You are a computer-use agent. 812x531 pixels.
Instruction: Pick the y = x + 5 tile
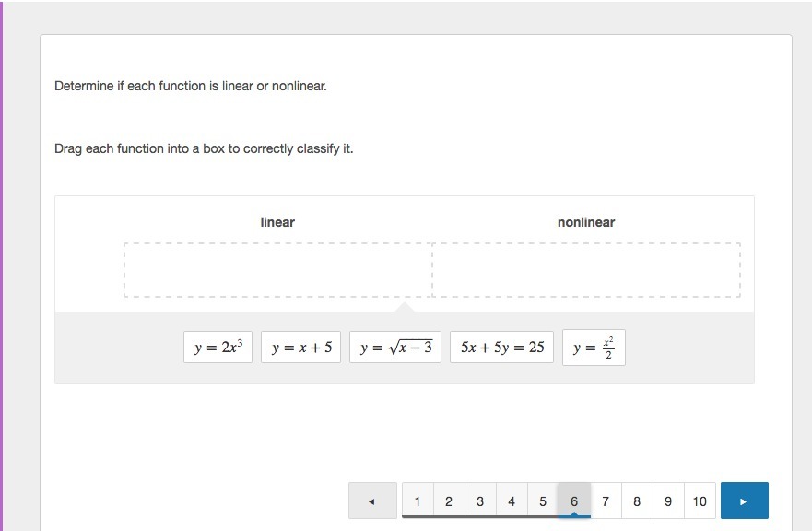tap(301, 348)
